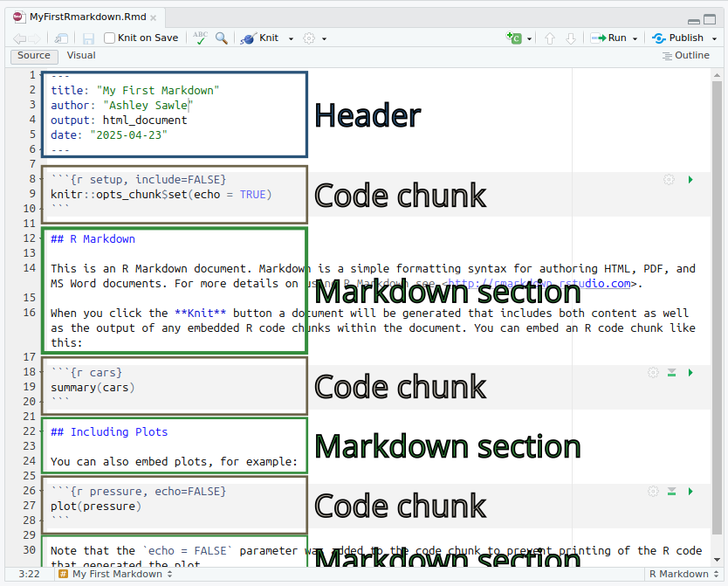
Task: Go forward to next source location
Action: 35,38
